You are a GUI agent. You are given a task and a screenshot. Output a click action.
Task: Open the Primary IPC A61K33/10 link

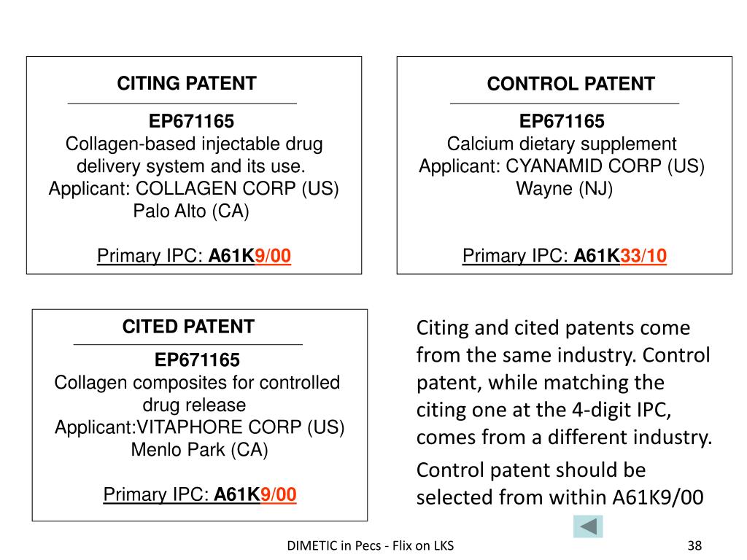point(565,256)
